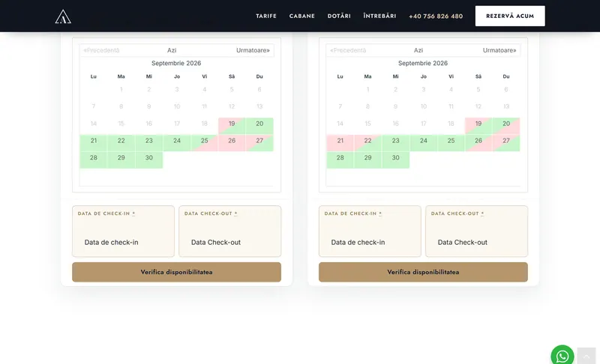This screenshot has width=600, height=364.
Task: Click Precedentă in the left calendar
Action: [101, 50]
